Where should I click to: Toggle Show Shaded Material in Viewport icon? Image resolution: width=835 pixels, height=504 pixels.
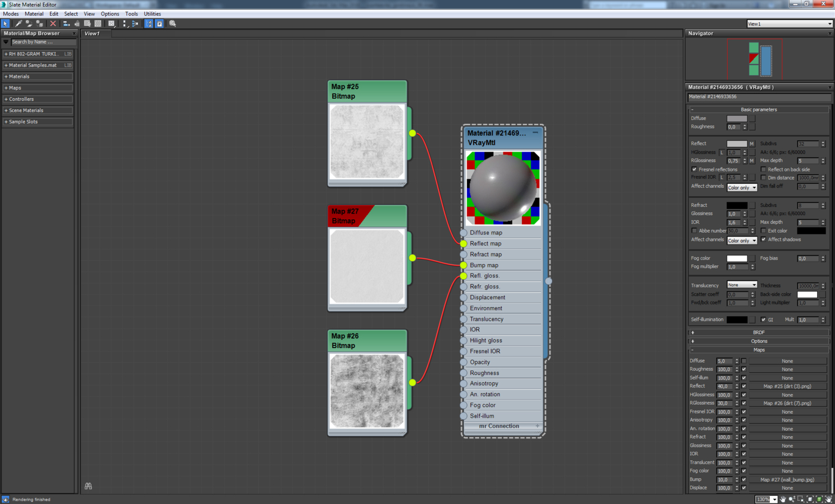[x=88, y=24]
